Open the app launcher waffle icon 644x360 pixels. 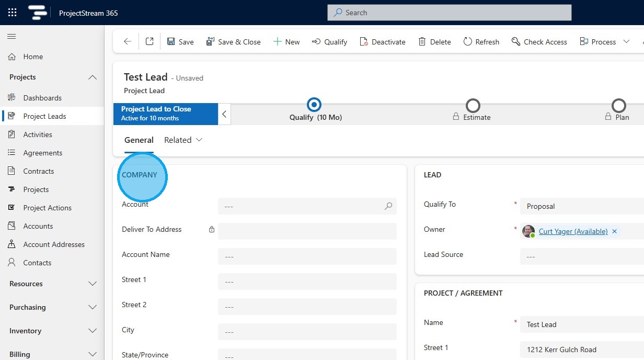pyautogui.click(x=12, y=13)
